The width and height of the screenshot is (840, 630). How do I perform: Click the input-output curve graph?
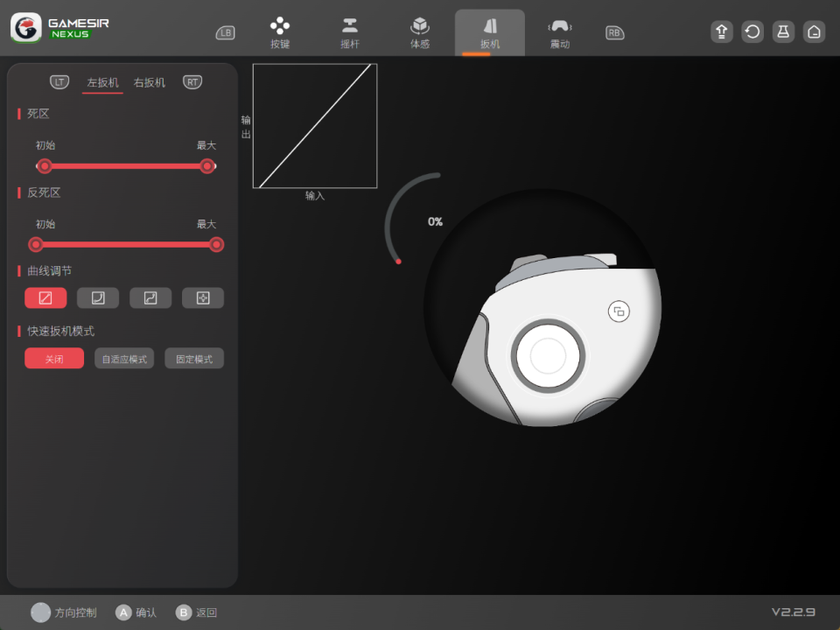click(x=315, y=126)
